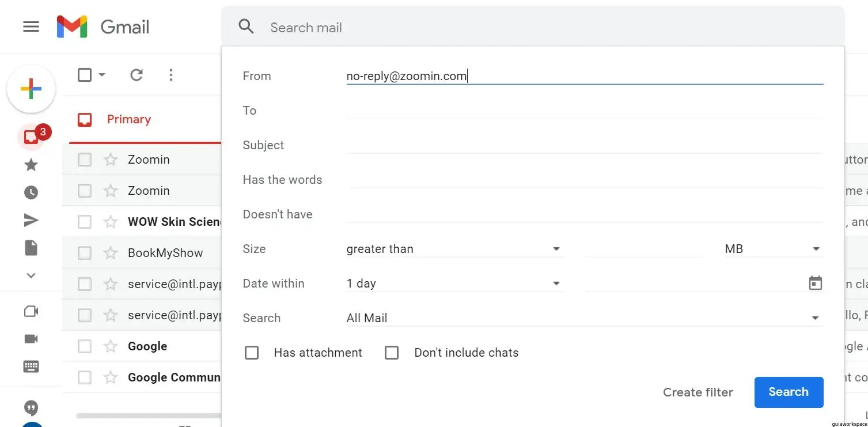Click the From field with no-reply@zoomin.com

coord(585,76)
